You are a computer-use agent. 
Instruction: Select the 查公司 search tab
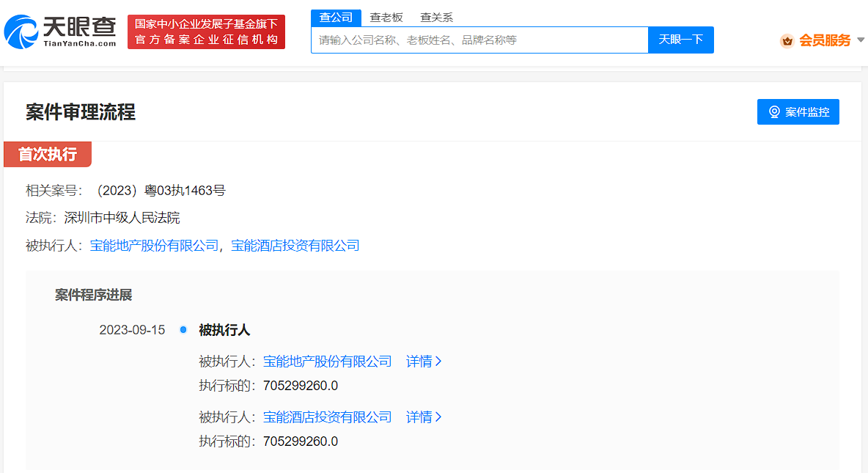(336, 18)
